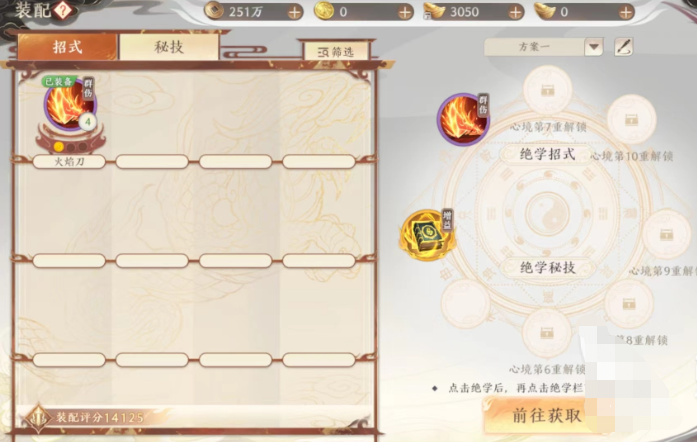
Task: Tap the locked slot labeled 心境第10重解锁
Action: click(x=631, y=119)
